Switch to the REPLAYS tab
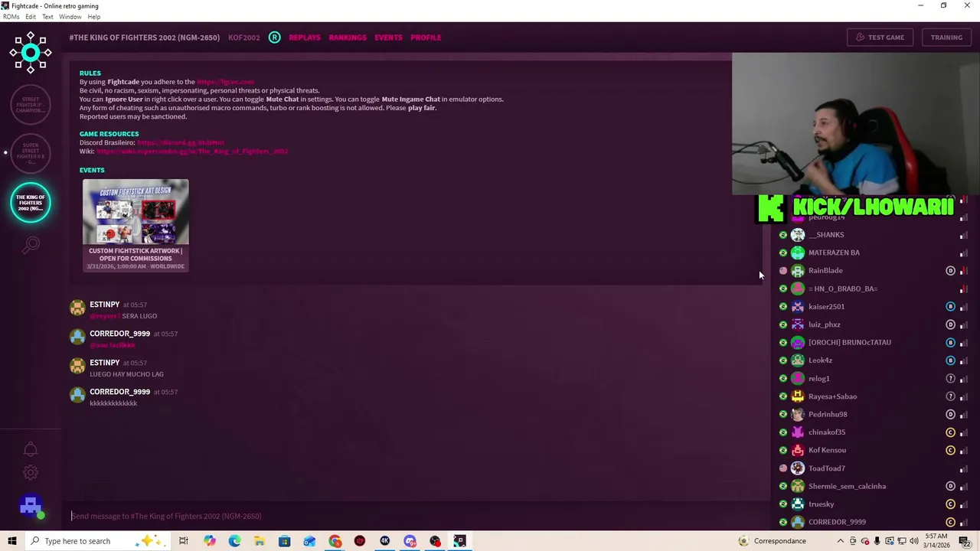The width and height of the screenshot is (980, 551). [x=305, y=37]
